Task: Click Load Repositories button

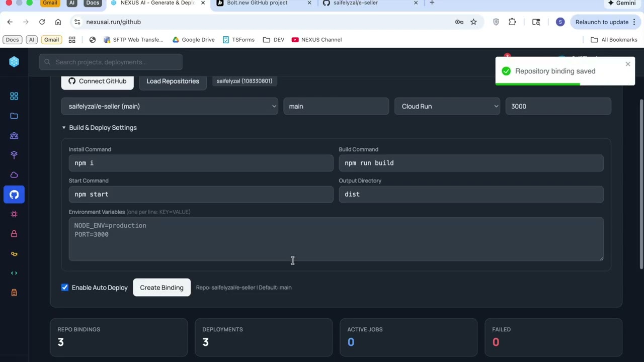Action: [173, 81]
